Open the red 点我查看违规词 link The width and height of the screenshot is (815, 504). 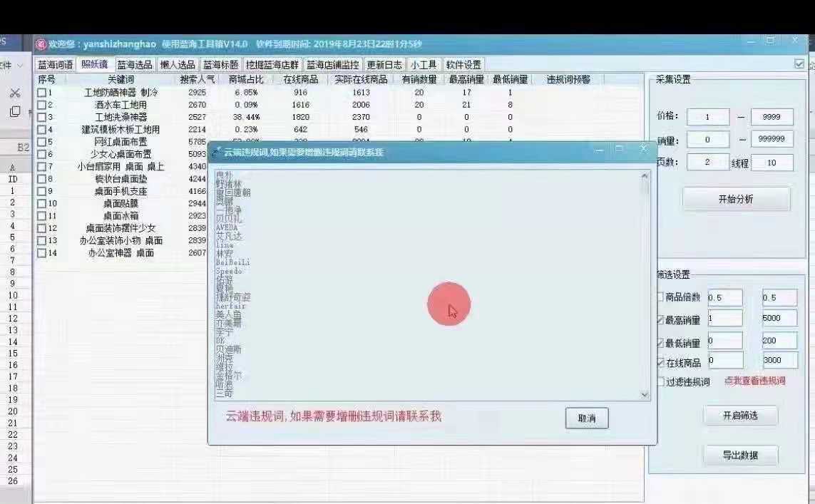click(x=754, y=381)
